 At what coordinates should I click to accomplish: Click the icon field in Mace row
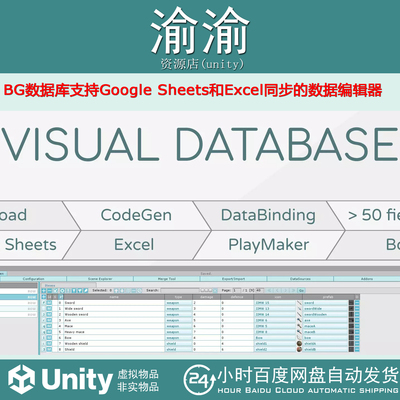coord(275,326)
